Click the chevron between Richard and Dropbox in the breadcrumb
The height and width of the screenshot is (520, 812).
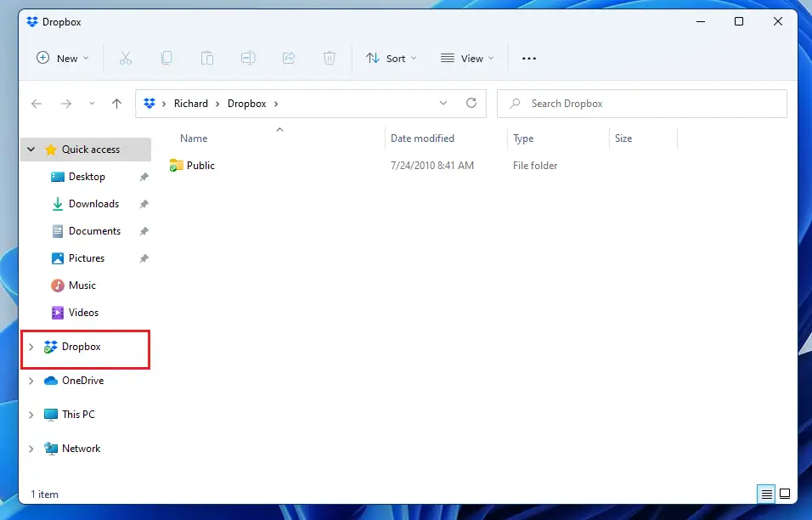coord(217,104)
